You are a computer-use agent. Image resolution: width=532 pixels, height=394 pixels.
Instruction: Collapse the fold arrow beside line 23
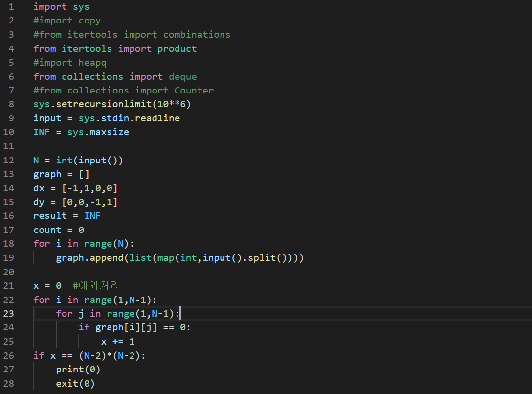(25, 314)
